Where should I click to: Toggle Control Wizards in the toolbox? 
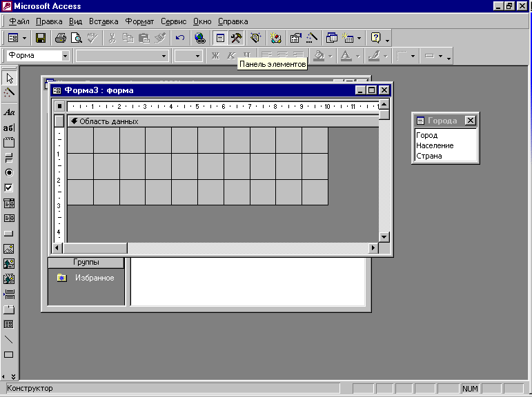click(9, 92)
